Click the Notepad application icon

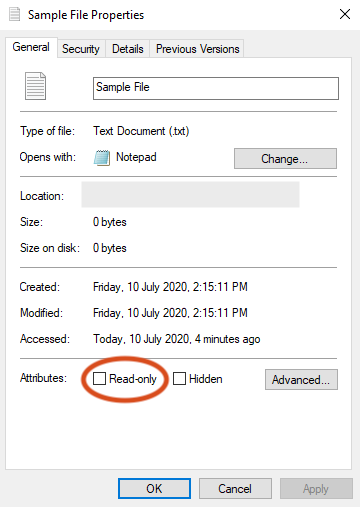point(102,158)
